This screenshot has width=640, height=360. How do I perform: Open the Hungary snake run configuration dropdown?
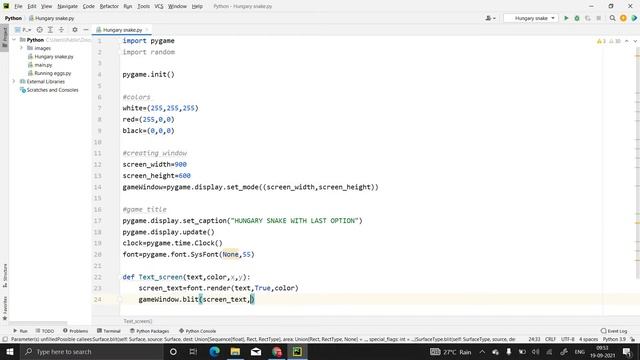coord(531,18)
